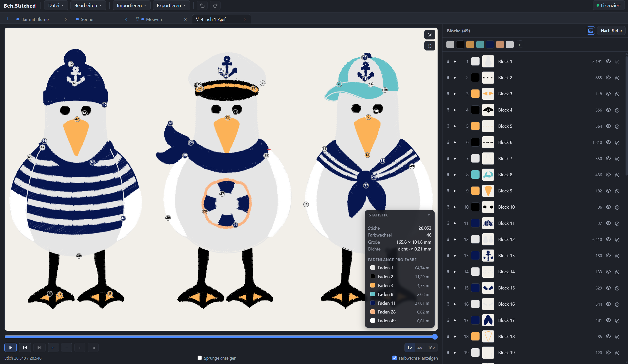Viewport: 628px width, 364px height.
Task: Click the play button
Action: [11, 347]
